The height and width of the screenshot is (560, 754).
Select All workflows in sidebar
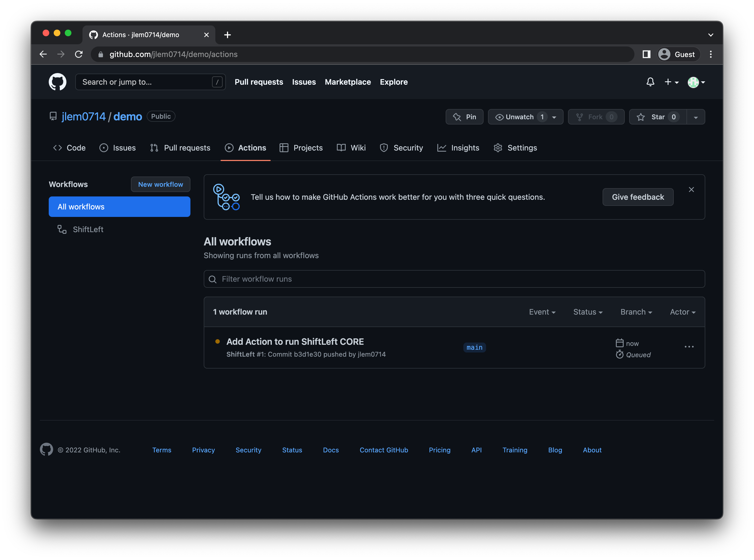tap(119, 206)
